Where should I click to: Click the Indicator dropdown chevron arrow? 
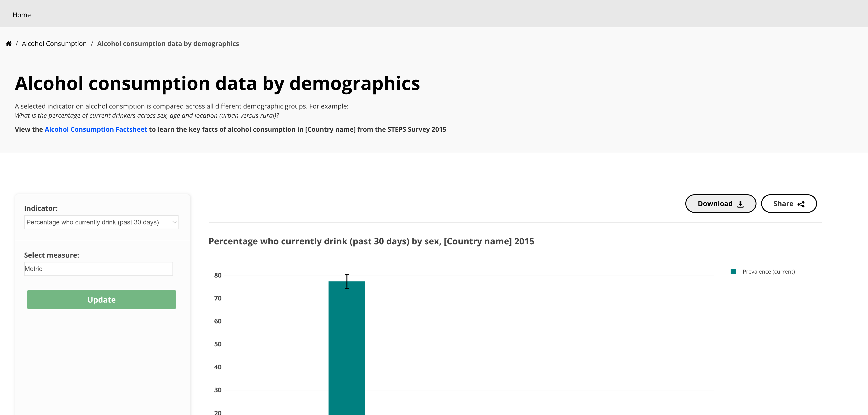(x=174, y=222)
